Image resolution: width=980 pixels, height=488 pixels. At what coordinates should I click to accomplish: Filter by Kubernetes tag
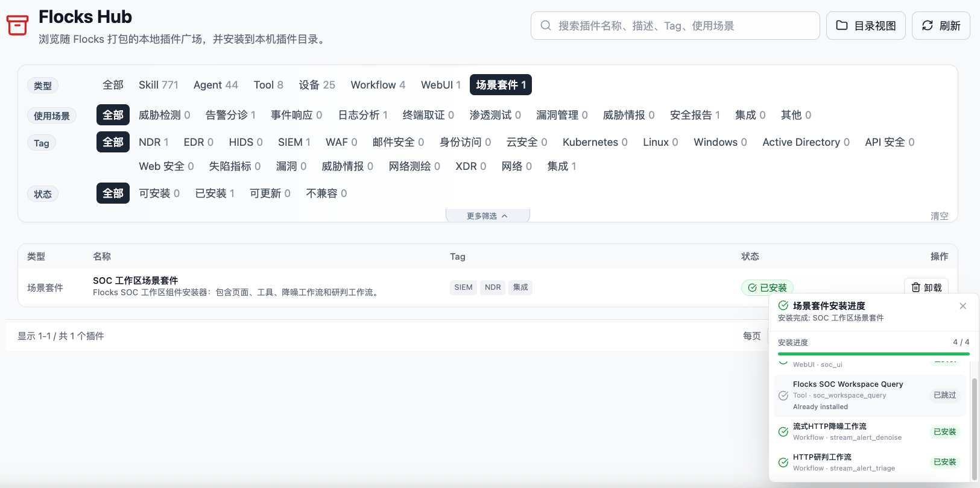click(x=595, y=142)
